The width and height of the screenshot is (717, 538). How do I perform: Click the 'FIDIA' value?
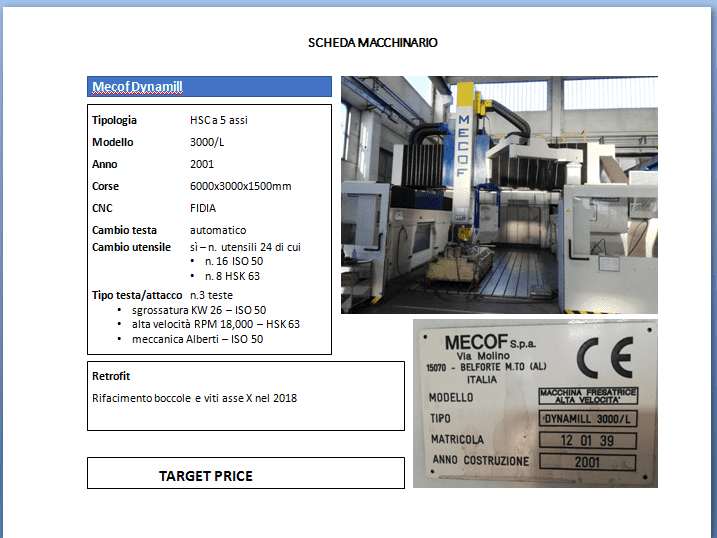coord(203,208)
